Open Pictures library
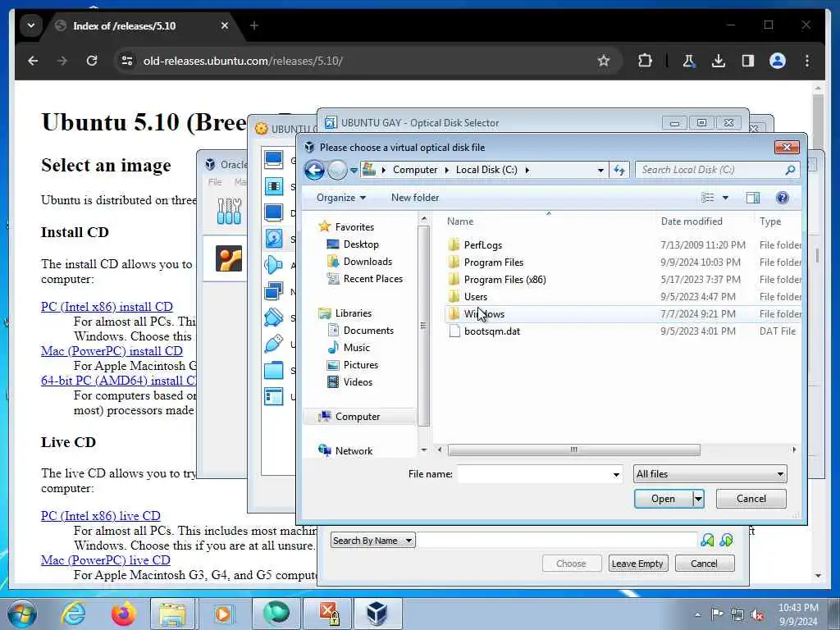 click(x=361, y=365)
